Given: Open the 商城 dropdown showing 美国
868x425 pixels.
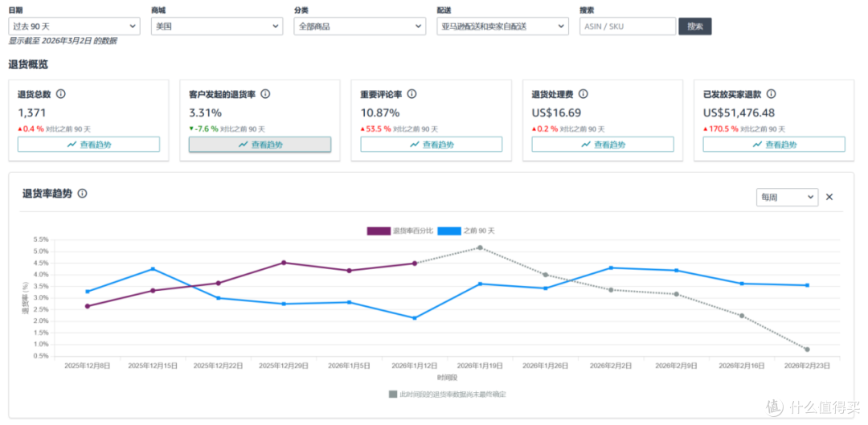Looking at the screenshot, I should point(217,26).
